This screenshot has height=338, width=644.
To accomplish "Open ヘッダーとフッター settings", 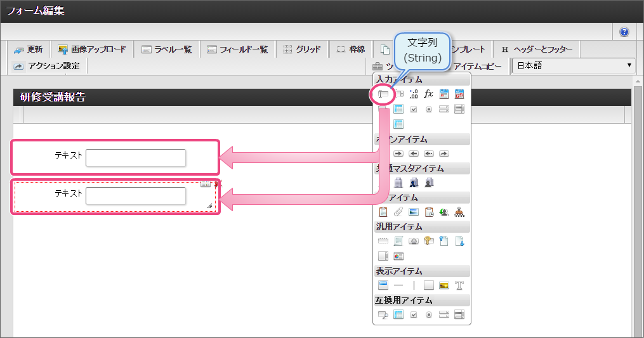I will click(x=537, y=49).
